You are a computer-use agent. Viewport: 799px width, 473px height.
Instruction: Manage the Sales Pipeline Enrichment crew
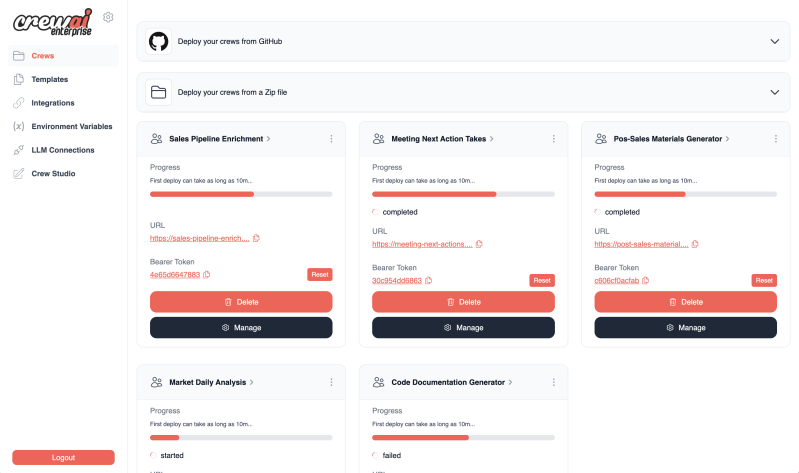241,327
